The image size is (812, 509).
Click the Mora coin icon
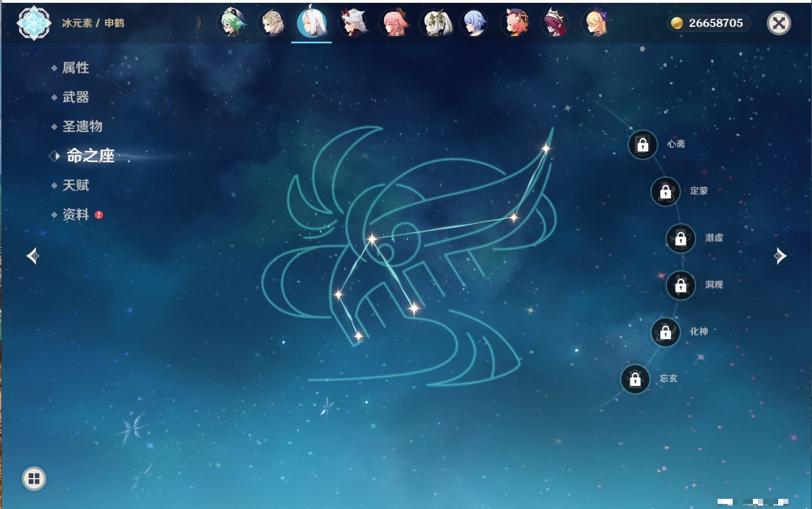point(677,23)
